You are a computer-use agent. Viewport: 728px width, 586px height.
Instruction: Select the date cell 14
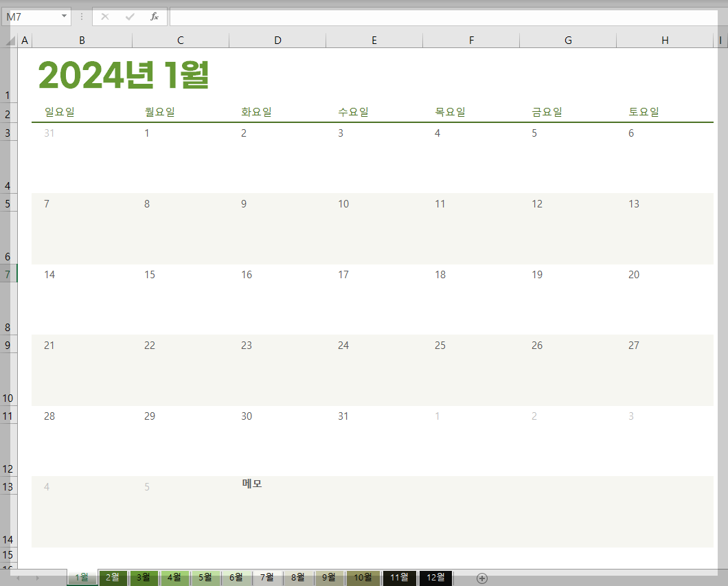(49, 275)
